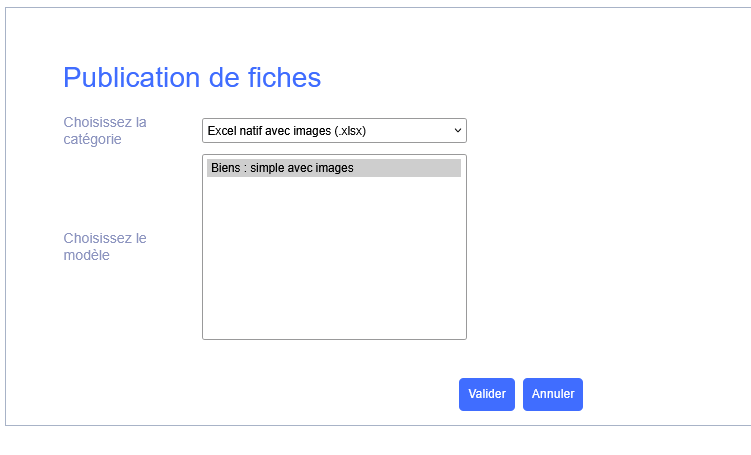Click the 'Publication de fiches' heading
The image size is (751, 455).
tap(192, 78)
